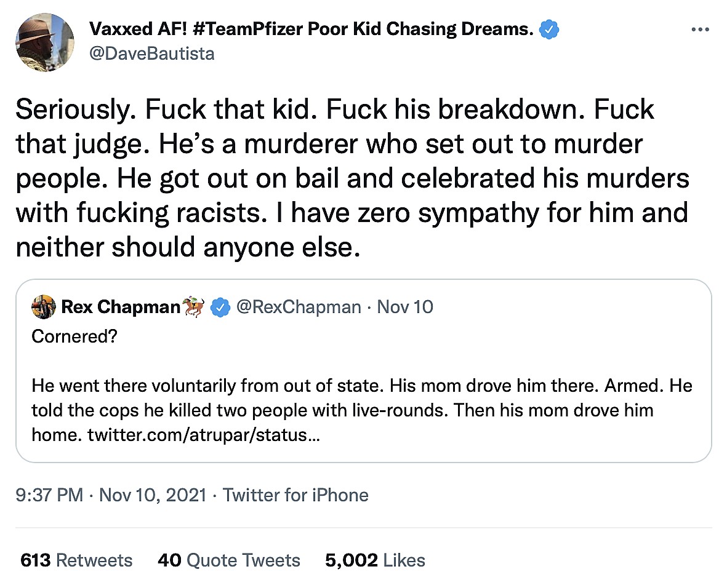Screen dimensions: 727x588
Task: Click the quoted tweet's "Cornered?" text
Action: coord(74,338)
